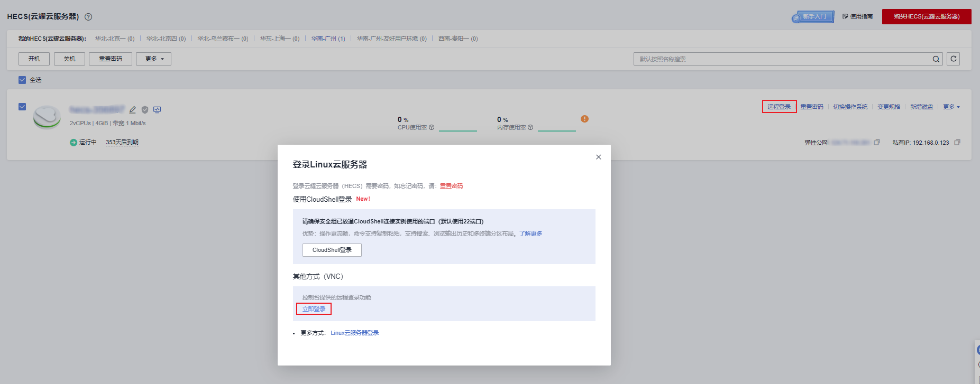Click the 重置密码 link in server row
The height and width of the screenshot is (384, 980).
812,107
